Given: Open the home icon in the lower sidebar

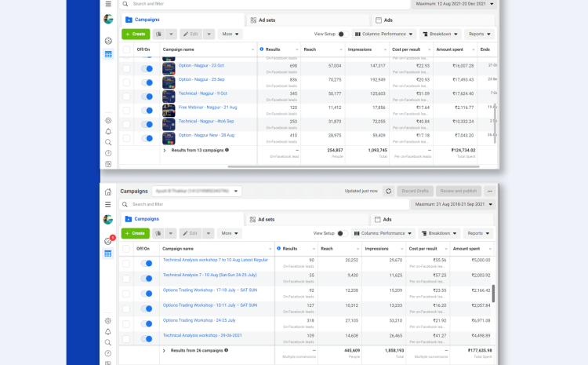Looking at the screenshot, I should (x=108, y=192).
